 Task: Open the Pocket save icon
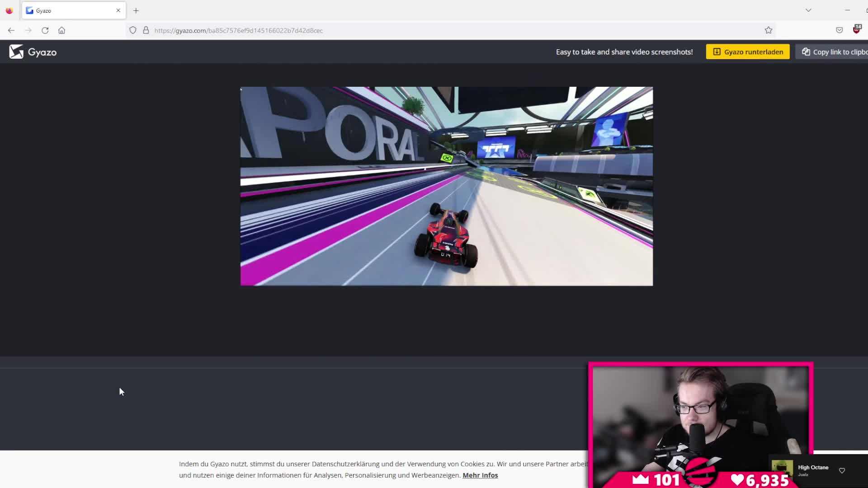point(840,30)
